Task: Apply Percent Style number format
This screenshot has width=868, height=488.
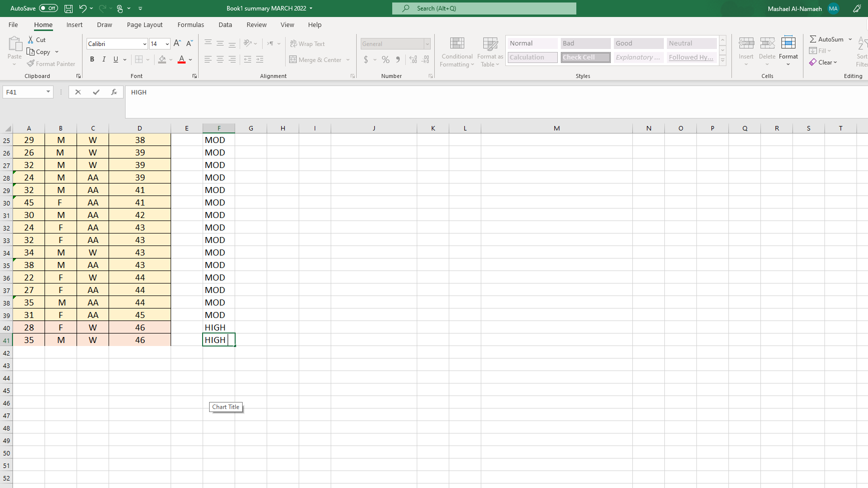Action: point(385,59)
